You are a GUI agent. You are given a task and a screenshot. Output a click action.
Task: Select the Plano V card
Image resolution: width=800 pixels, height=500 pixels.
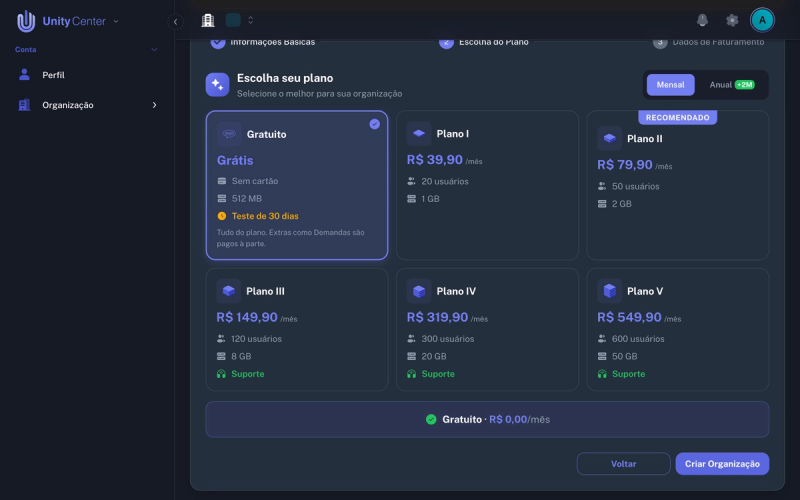678,330
